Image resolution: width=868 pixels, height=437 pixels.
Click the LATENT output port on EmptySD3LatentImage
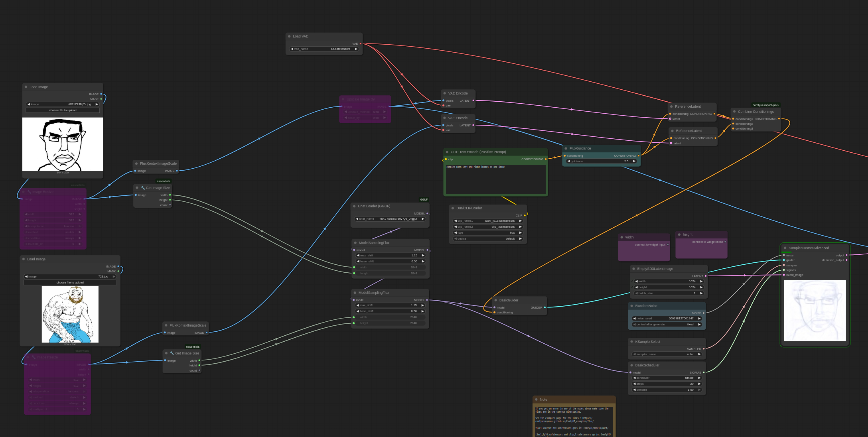(x=706, y=276)
